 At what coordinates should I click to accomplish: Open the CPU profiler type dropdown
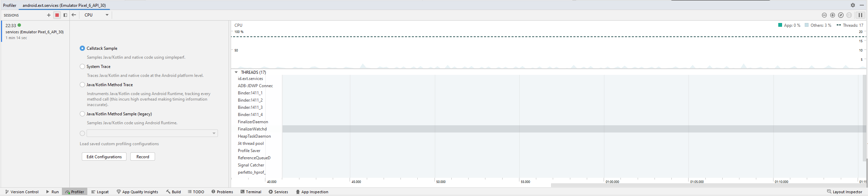97,15
